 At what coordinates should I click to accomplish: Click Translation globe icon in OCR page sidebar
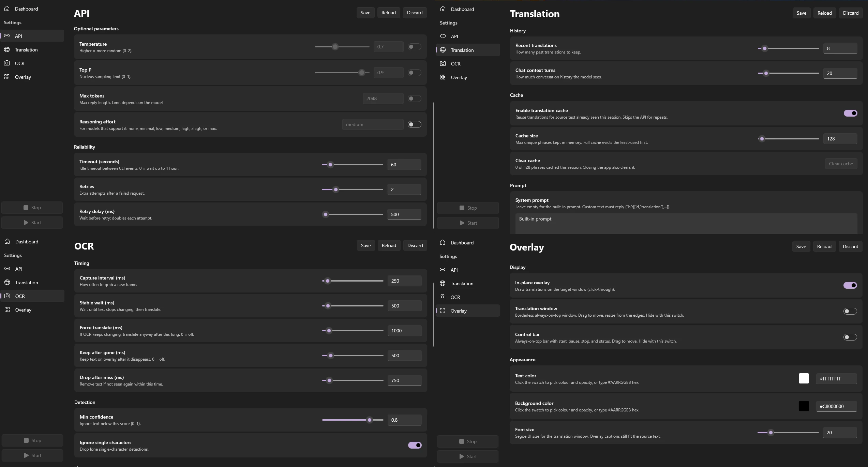point(7,282)
